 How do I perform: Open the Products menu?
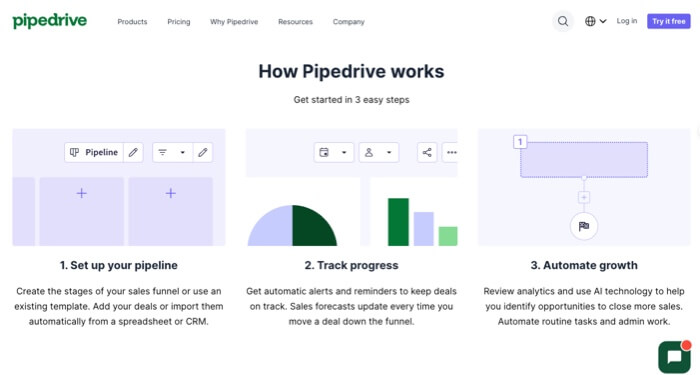coord(132,21)
